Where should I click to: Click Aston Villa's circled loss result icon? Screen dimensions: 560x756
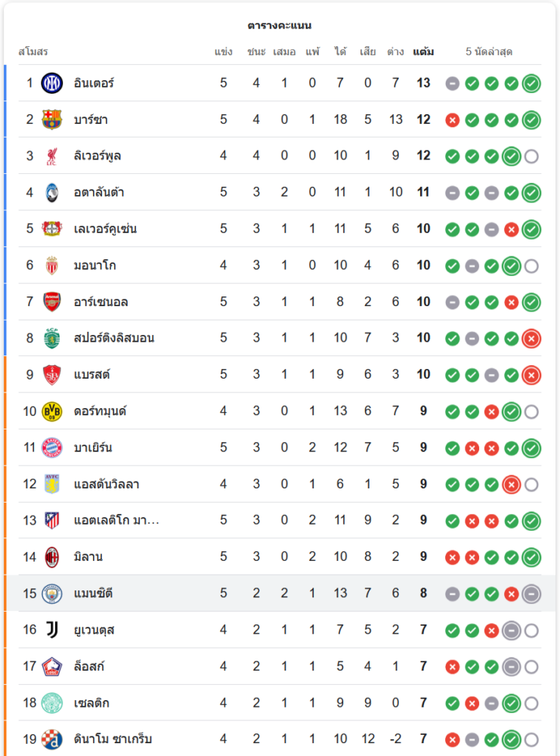click(x=512, y=484)
